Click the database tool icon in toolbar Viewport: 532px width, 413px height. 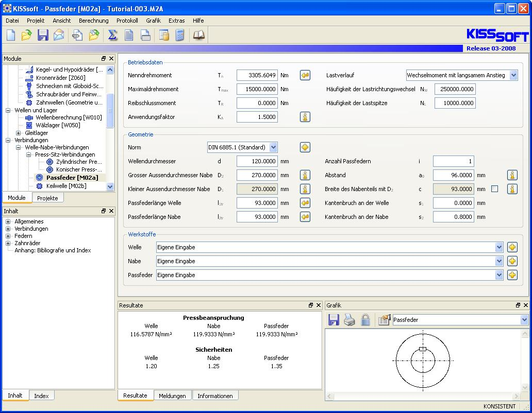click(164, 35)
